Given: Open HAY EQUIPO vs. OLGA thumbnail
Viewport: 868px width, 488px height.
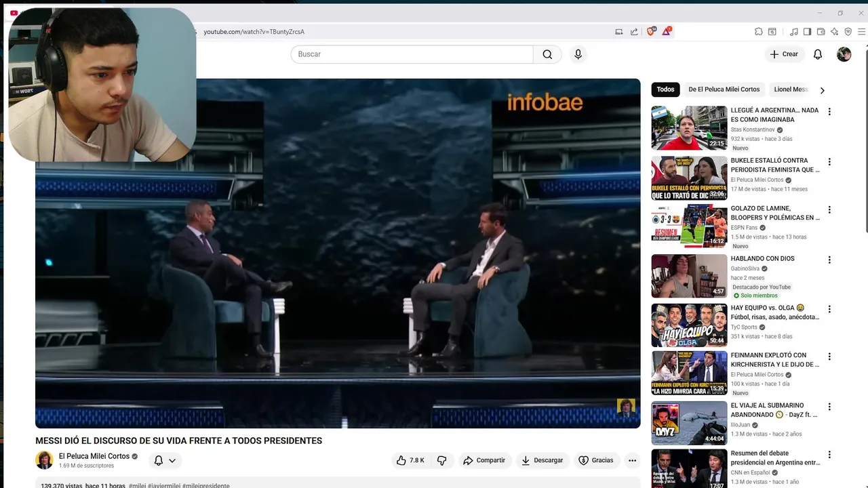Looking at the screenshot, I should point(689,325).
